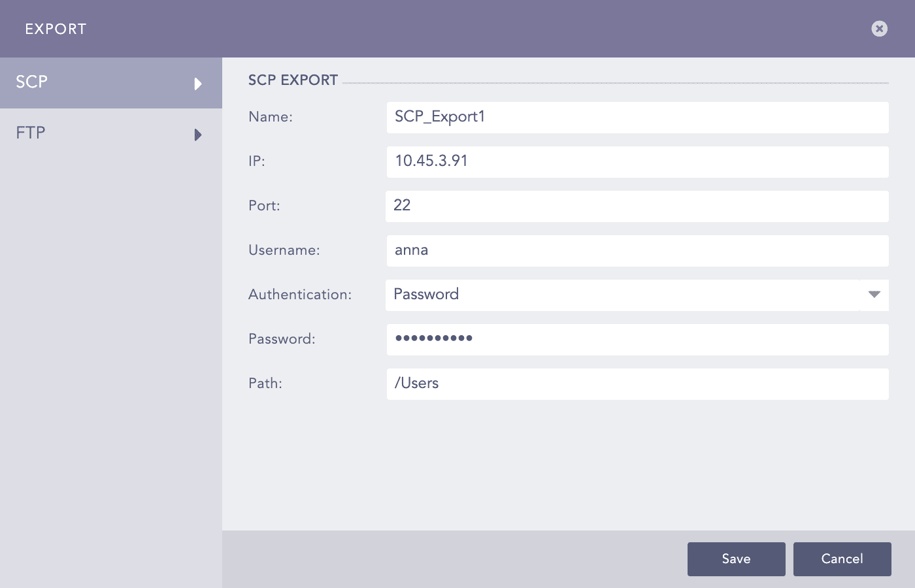Click the FTP section arrow icon
915x588 pixels.
tap(198, 134)
